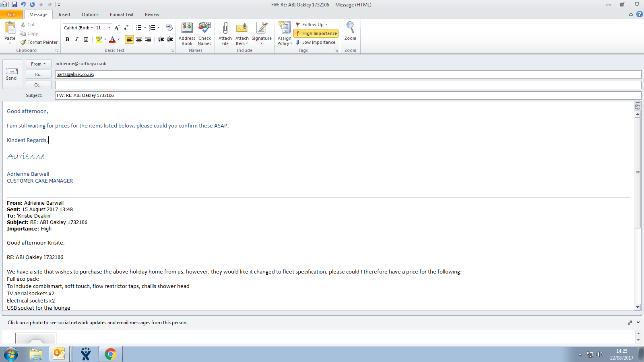Open the Format Text tab

[x=122, y=14]
